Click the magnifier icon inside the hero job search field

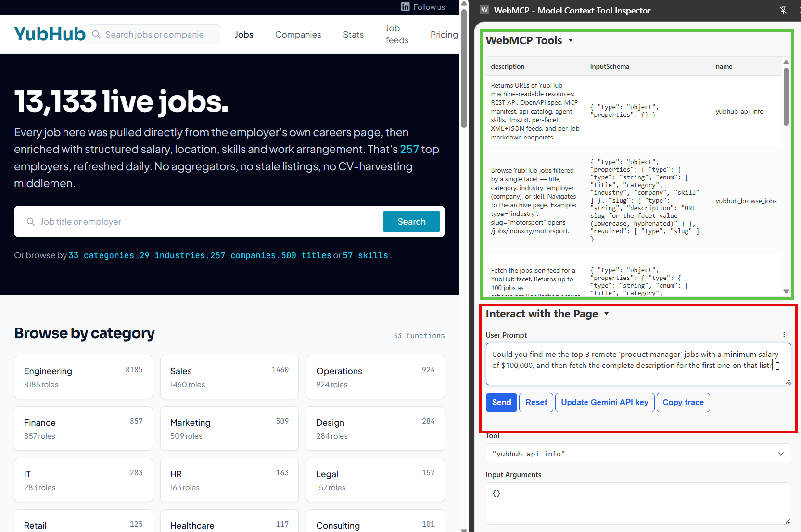coord(30,221)
